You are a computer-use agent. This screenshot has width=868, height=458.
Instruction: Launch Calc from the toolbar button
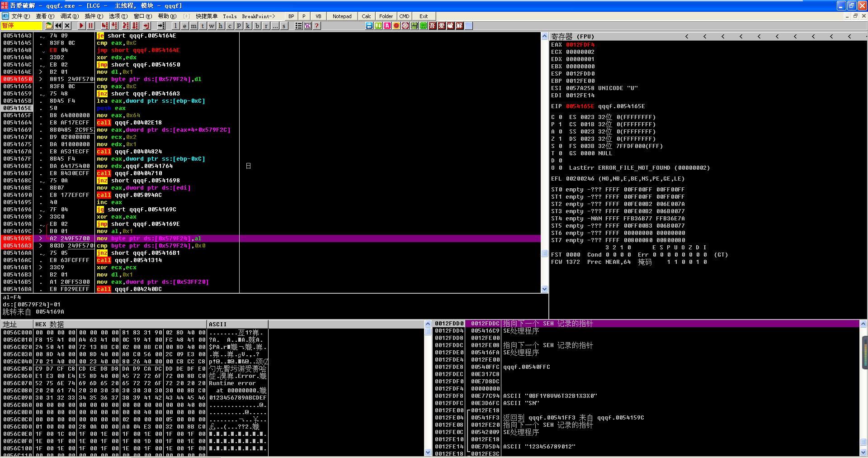[x=366, y=16]
